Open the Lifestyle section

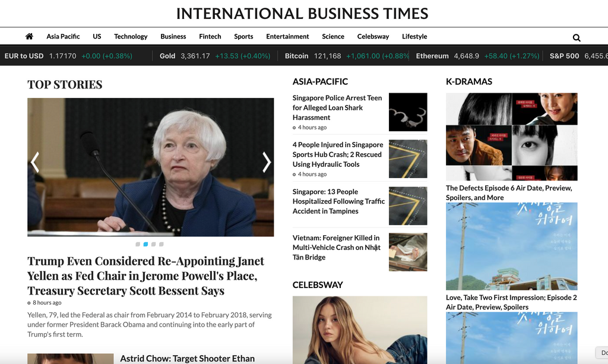click(x=414, y=36)
